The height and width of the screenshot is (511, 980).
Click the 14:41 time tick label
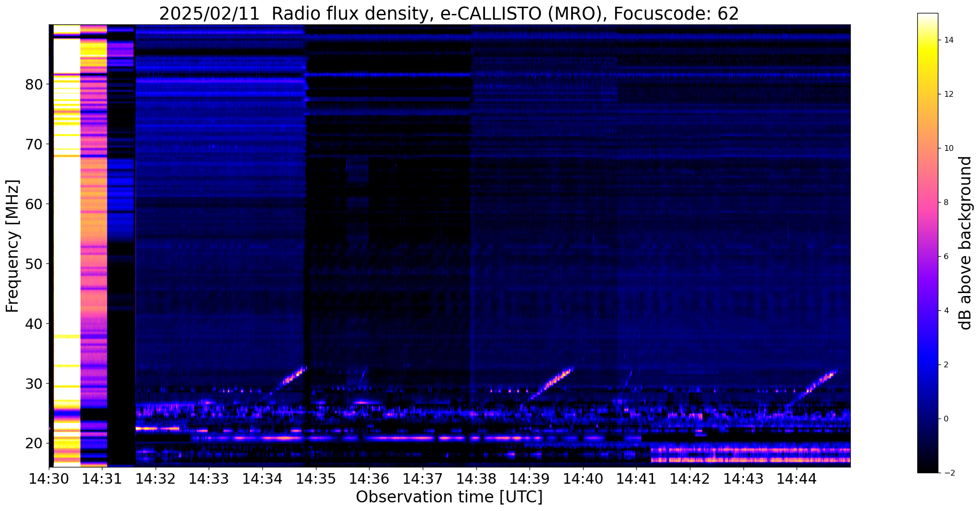click(636, 478)
